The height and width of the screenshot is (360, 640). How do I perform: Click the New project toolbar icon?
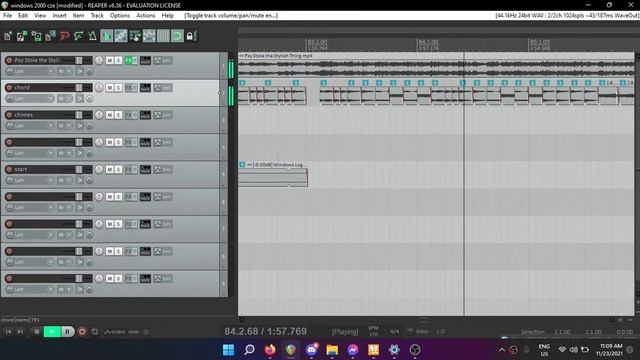(x=8, y=36)
